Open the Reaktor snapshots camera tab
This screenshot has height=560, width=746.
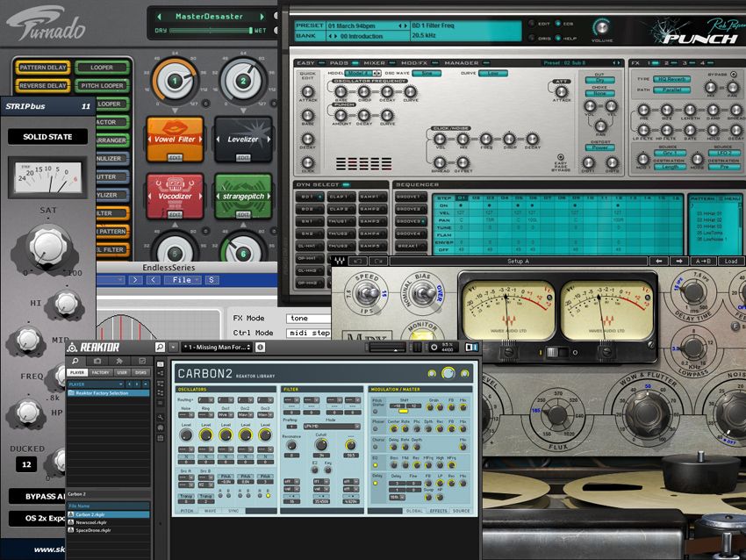point(97,361)
